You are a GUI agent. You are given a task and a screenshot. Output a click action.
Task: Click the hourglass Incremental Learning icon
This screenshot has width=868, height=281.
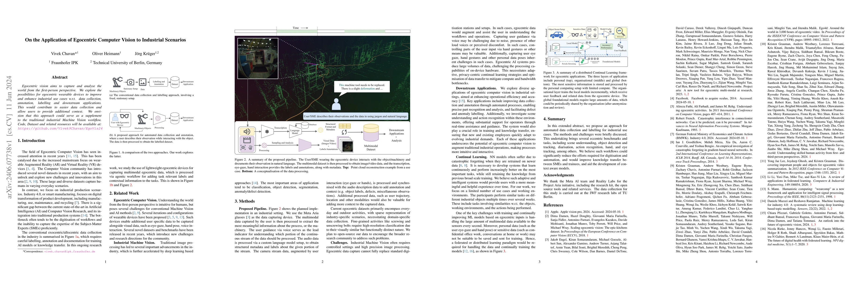point(564,53)
